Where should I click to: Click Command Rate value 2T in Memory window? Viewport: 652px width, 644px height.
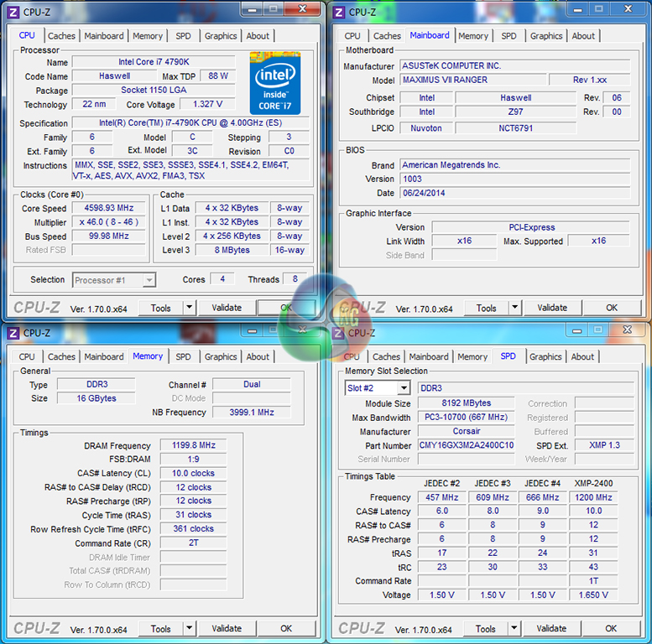193,543
